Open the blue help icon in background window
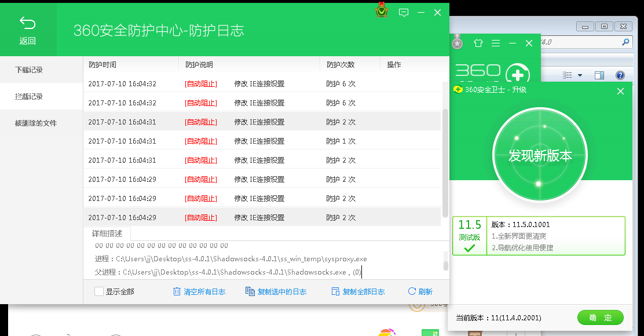The height and width of the screenshot is (336, 644). point(620,75)
